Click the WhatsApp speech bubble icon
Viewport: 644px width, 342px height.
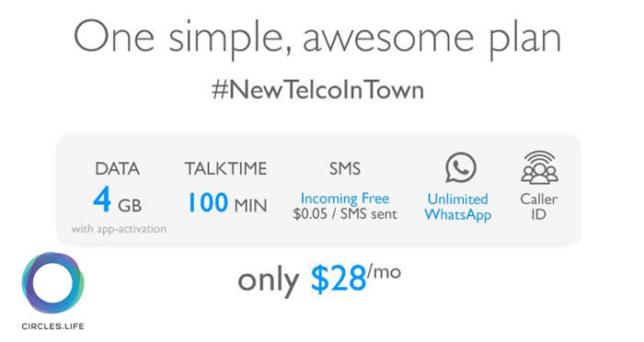[460, 167]
